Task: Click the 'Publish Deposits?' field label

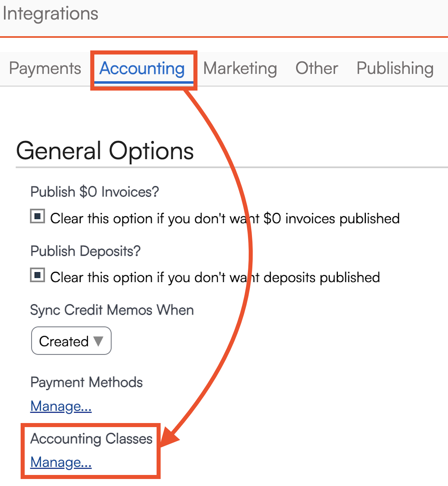Action: (85, 251)
